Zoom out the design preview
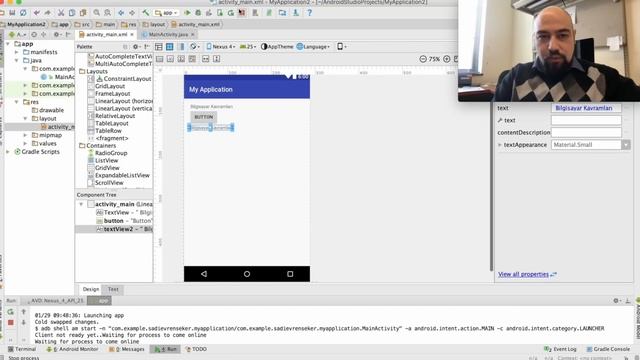This screenshot has width=640, height=360. coord(423,59)
